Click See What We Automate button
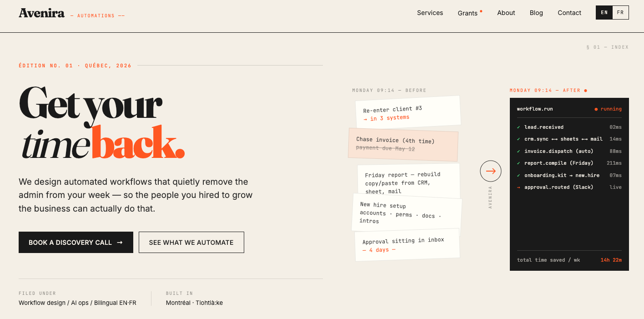This screenshot has height=319, width=644. point(191,242)
